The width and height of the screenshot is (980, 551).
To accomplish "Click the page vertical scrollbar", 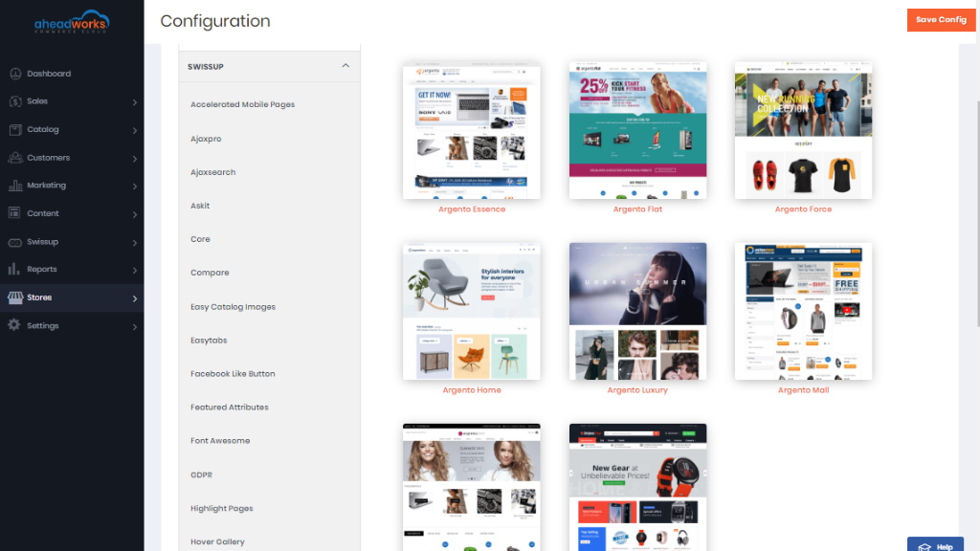I will pyautogui.click(x=977, y=212).
